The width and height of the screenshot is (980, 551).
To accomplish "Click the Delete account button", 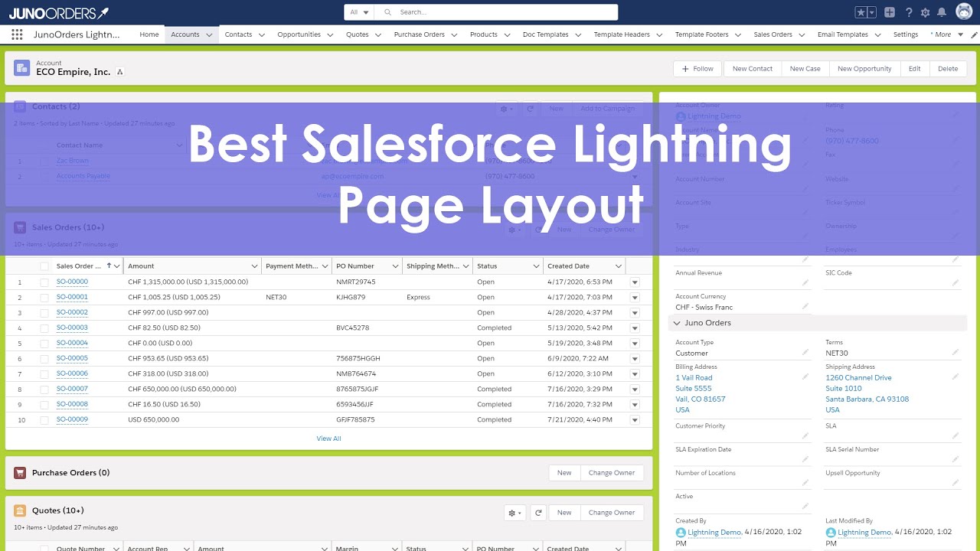I will [x=948, y=69].
